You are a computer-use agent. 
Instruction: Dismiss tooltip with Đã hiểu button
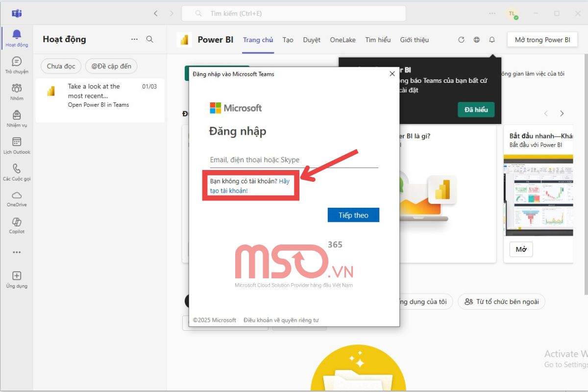[476, 110]
